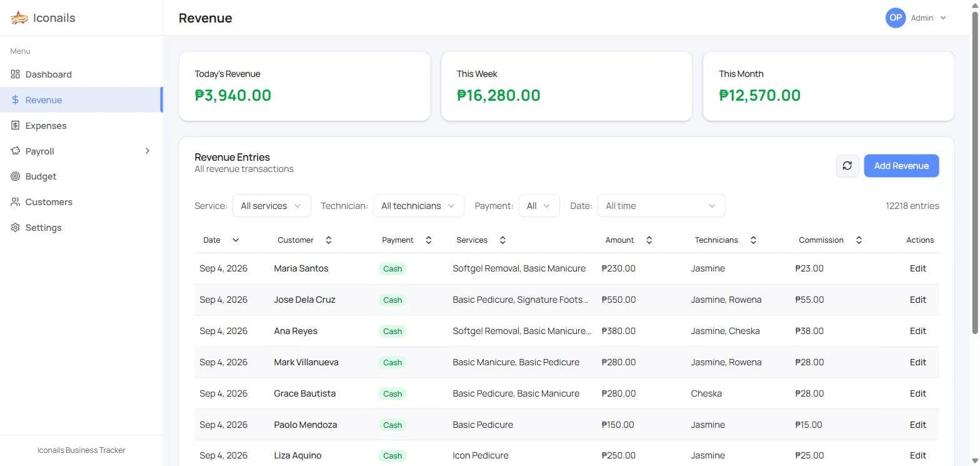The image size is (980, 466).
Task: Navigate to Budget page
Action: 81,176
